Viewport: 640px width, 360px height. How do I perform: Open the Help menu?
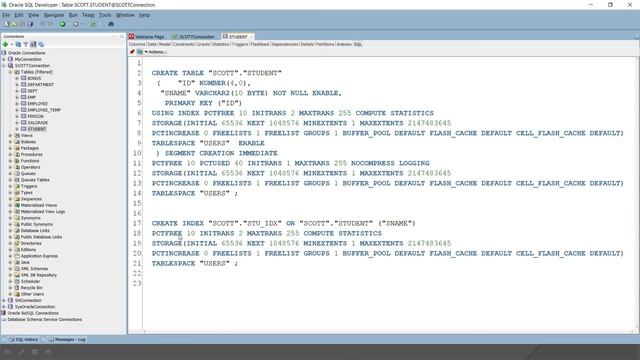pos(144,15)
